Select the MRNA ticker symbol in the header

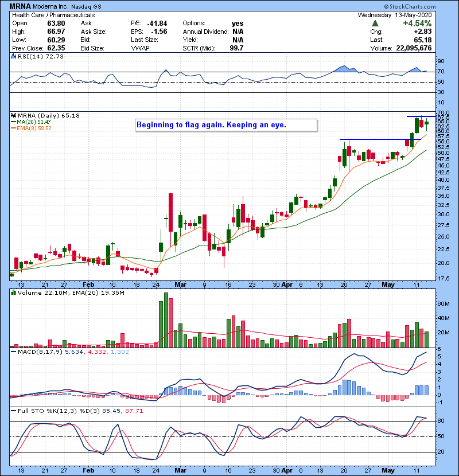(20, 6)
